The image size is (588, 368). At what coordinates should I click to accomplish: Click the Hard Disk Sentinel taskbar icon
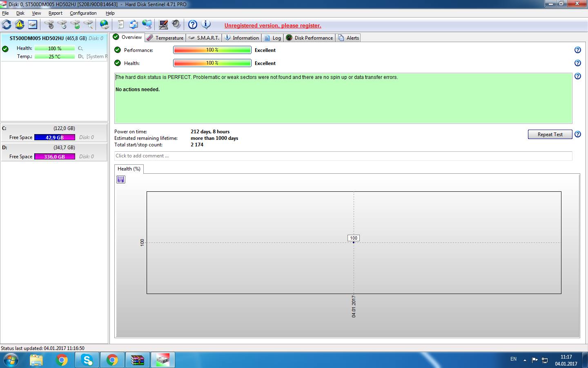point(163,360)
